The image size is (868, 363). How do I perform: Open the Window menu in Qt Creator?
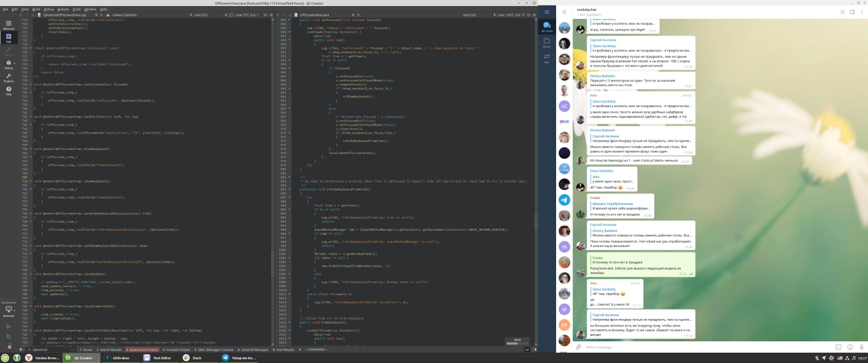[90, 9]
